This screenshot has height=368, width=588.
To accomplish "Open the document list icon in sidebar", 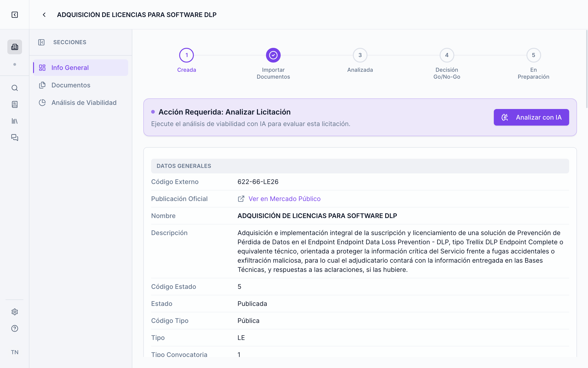I will pos(14,104).
